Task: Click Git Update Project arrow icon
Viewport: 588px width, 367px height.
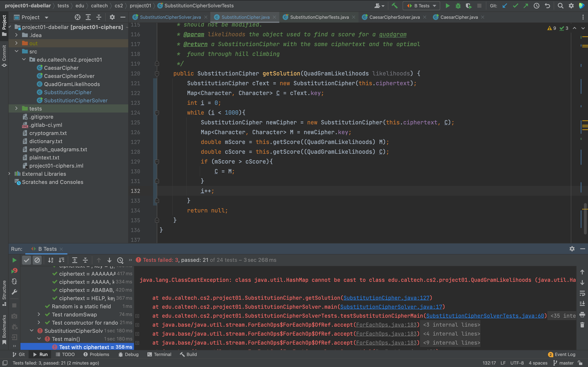Action: point(505,6)
